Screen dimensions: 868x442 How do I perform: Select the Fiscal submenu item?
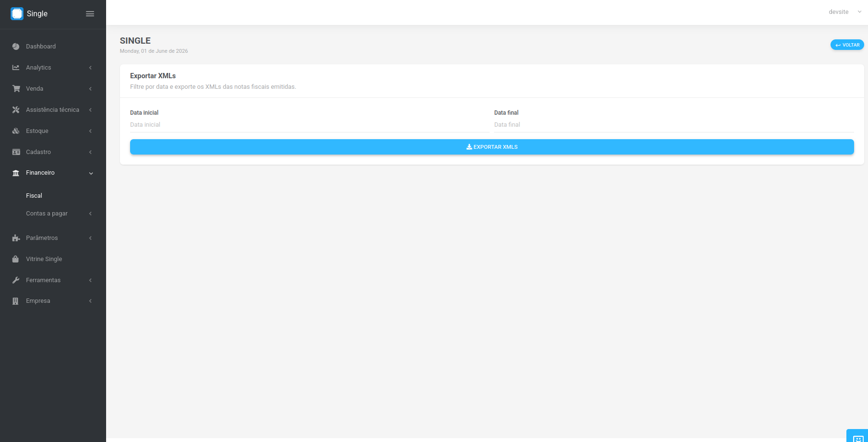(34, 196)
